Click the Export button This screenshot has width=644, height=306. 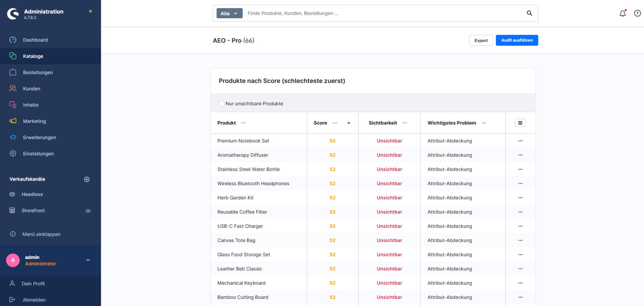tap(481, 40)
